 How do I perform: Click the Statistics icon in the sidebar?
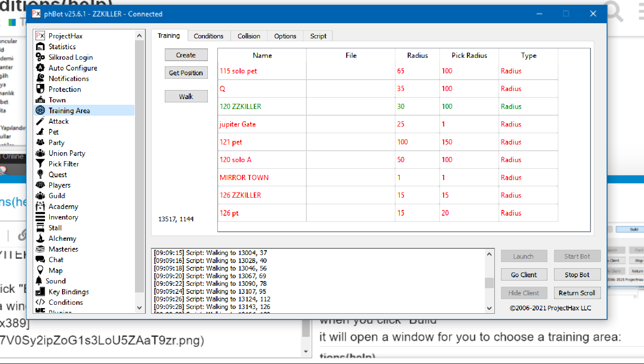(x=40, y=46)
